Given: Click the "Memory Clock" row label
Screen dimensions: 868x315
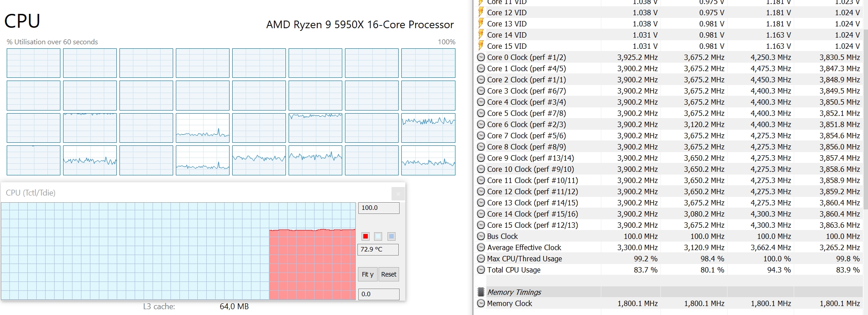Looking at the screenshot, I should pos(509,303).
